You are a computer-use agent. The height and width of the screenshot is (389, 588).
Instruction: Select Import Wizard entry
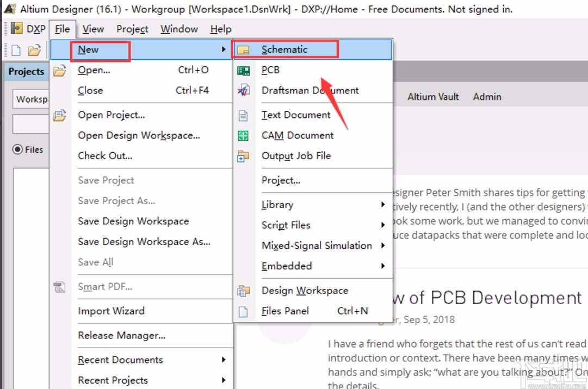[141, 311]
